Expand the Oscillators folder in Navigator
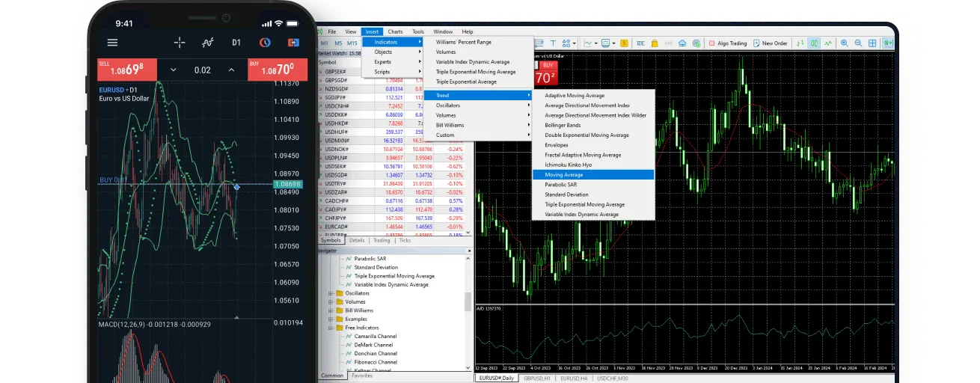 (x=331, y=293)
